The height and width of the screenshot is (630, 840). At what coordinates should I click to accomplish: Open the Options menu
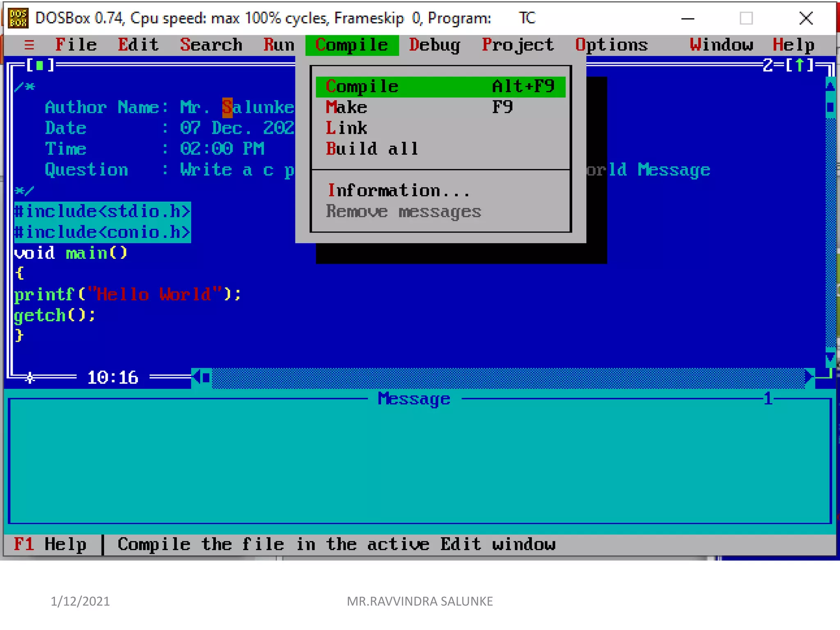611,45
